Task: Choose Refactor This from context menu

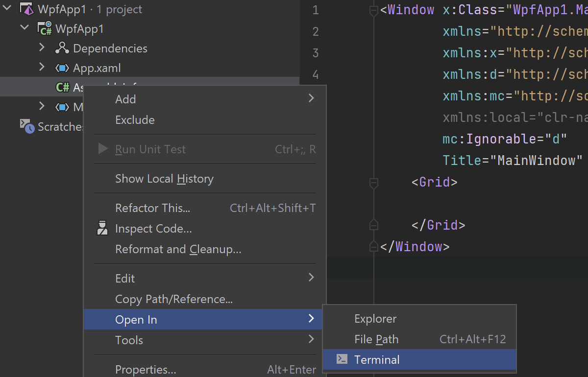Action: (152, 208)
